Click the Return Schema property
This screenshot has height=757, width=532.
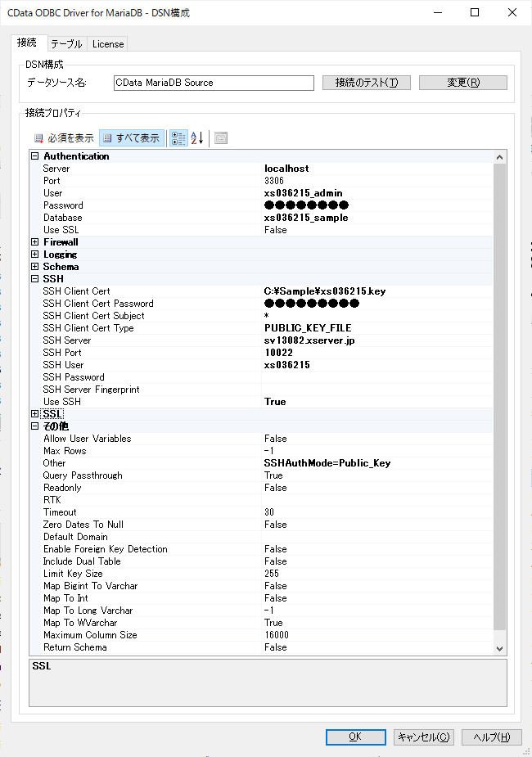click(x=261, y=647)
